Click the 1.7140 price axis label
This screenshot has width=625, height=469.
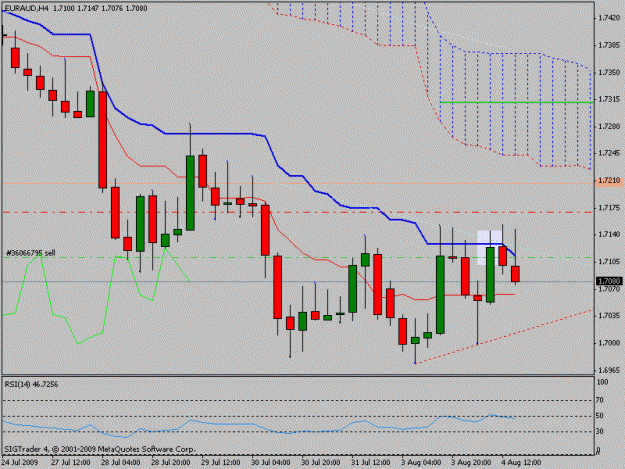609,234
